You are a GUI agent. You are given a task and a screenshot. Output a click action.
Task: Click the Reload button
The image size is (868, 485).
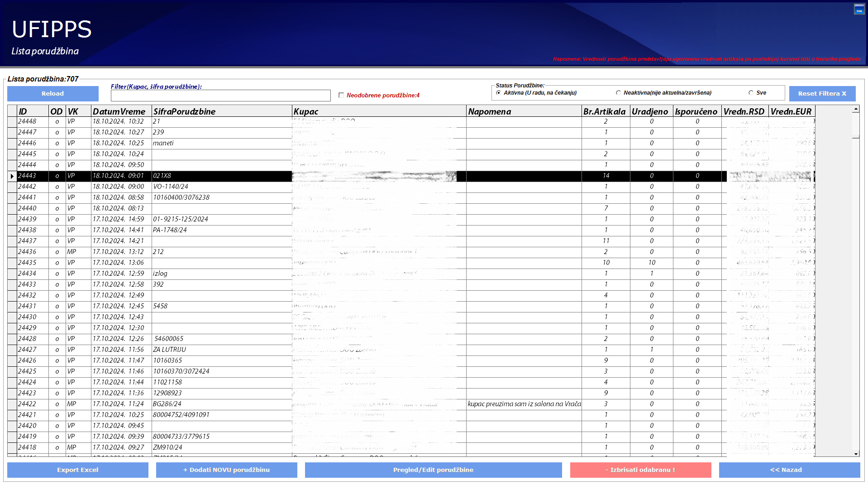(x=53, y=94)
